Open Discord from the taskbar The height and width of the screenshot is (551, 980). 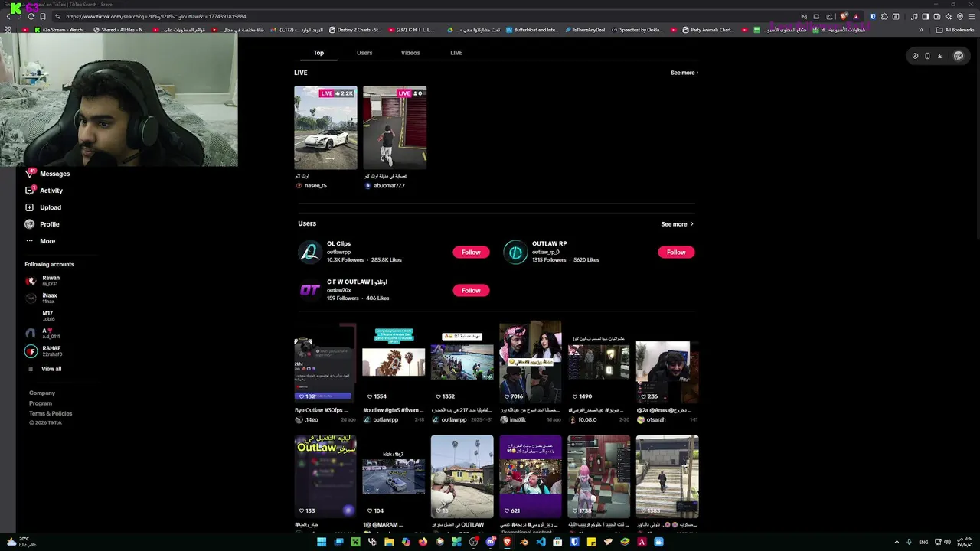[490, 542]
